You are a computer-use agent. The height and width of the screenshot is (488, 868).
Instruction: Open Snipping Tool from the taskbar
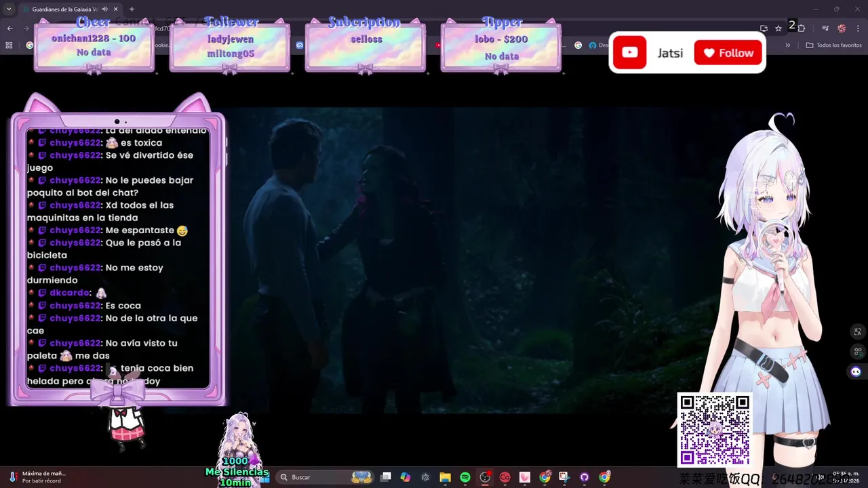click(x=564, y=477)
